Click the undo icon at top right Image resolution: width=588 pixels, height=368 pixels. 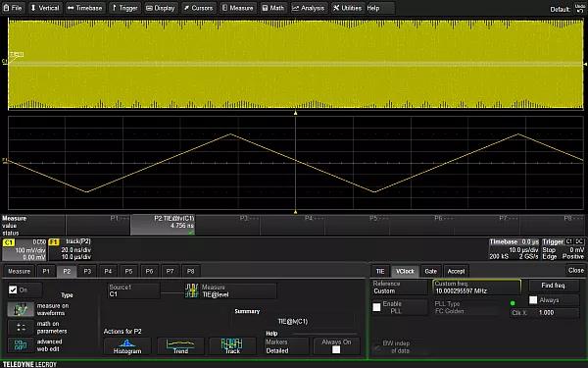pos(579,8)
